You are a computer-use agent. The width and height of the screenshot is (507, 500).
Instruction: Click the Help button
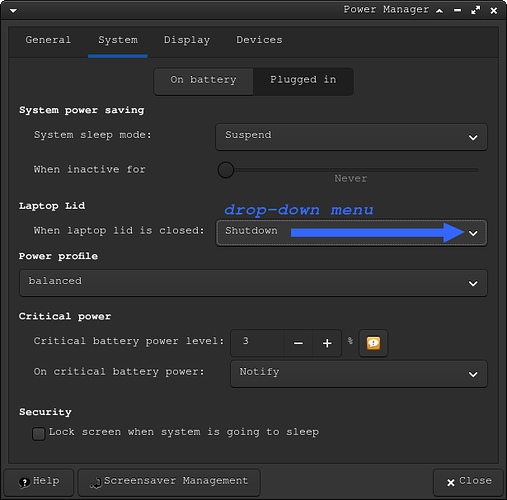(39, 482)
